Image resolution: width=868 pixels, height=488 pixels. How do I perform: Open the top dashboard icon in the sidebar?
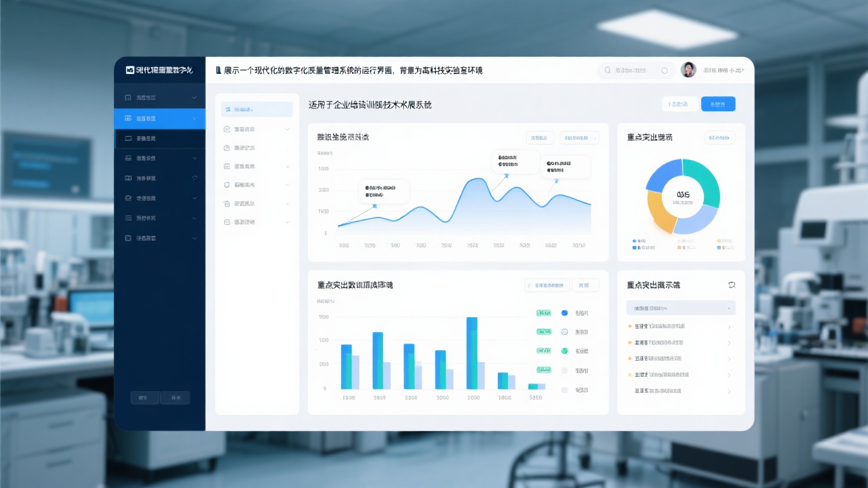pyautogui.click(x=127, y=97)
